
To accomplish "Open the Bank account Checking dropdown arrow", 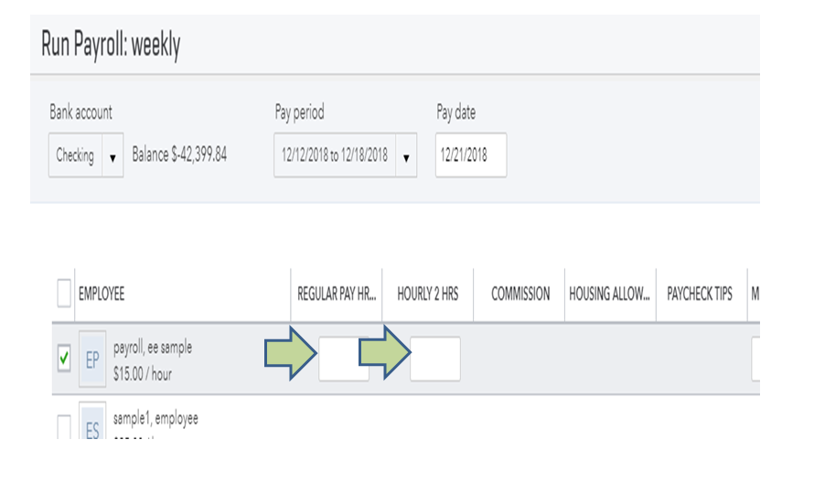I will coord(112,155).
